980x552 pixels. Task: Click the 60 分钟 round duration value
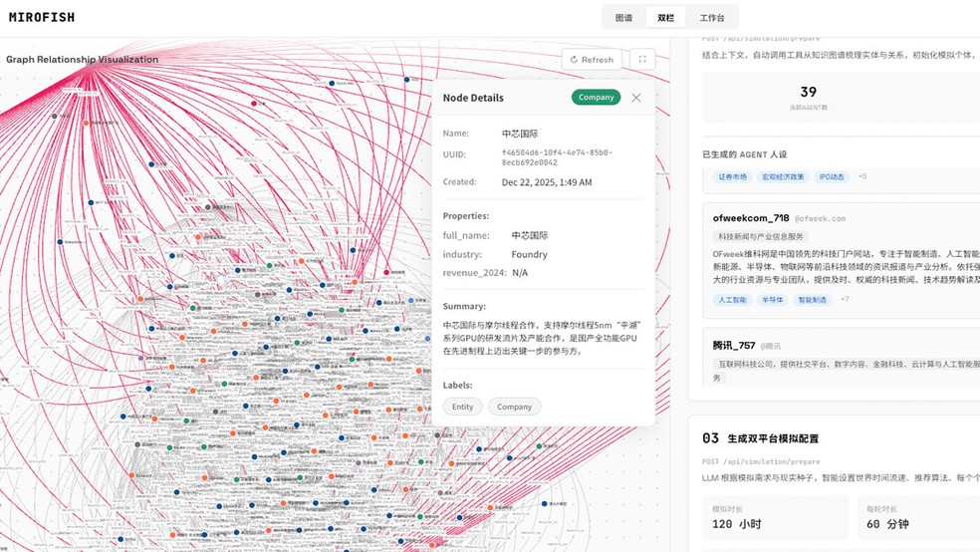(887, 524)
